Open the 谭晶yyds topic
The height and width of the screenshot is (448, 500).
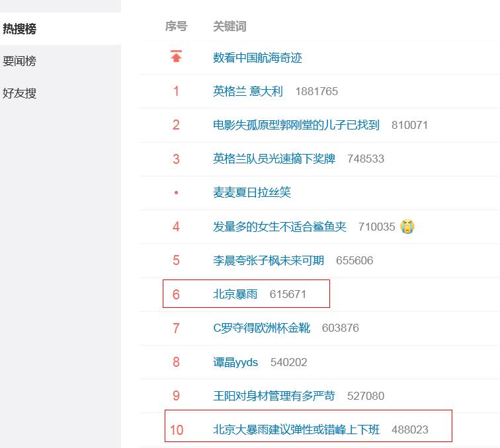tap(235, 362)
